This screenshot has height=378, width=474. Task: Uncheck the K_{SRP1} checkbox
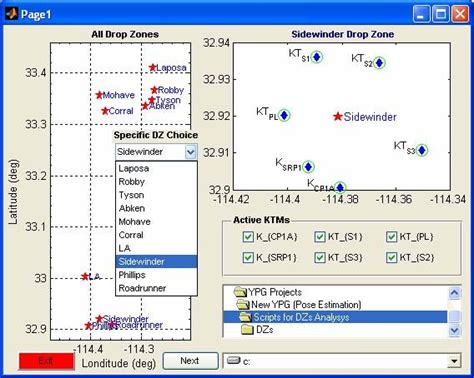(248, 257)
